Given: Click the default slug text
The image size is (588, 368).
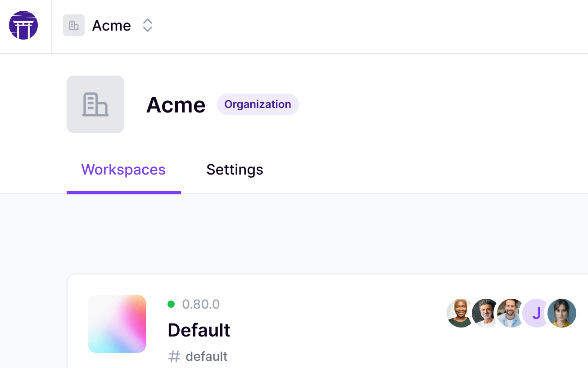Looking at the screenshot, I should coord(206,356).
